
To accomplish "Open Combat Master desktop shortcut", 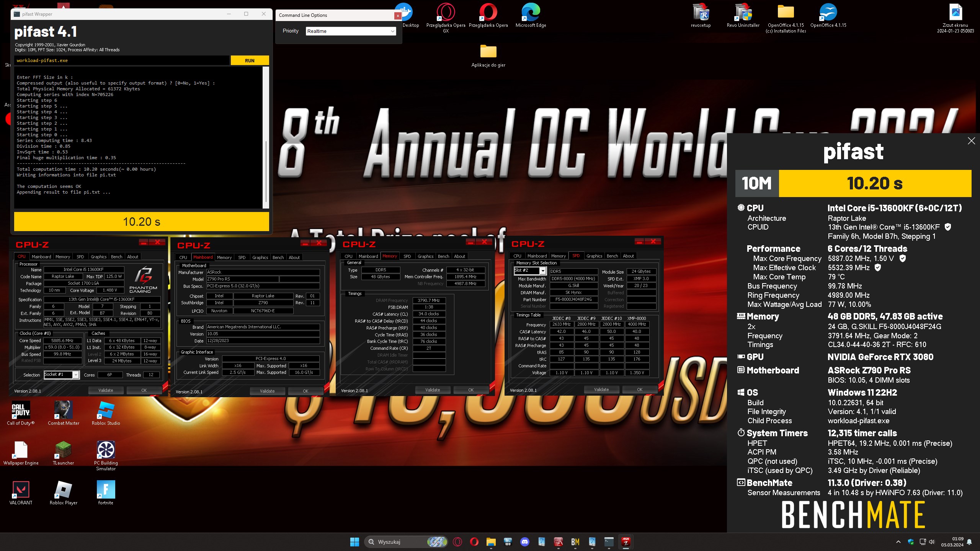I will (x=64, y=412).
